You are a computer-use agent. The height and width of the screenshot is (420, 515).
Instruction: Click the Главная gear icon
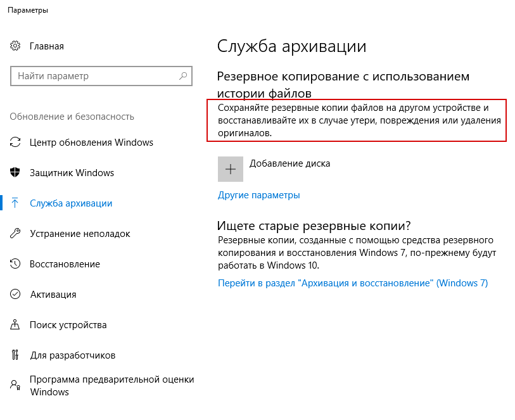pos(16,46)
